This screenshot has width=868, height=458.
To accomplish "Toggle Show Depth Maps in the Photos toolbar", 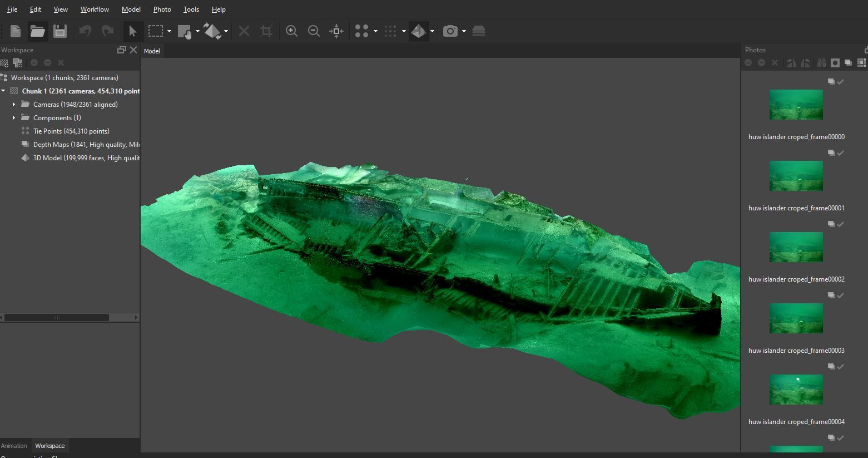I will tap(848, 63).
